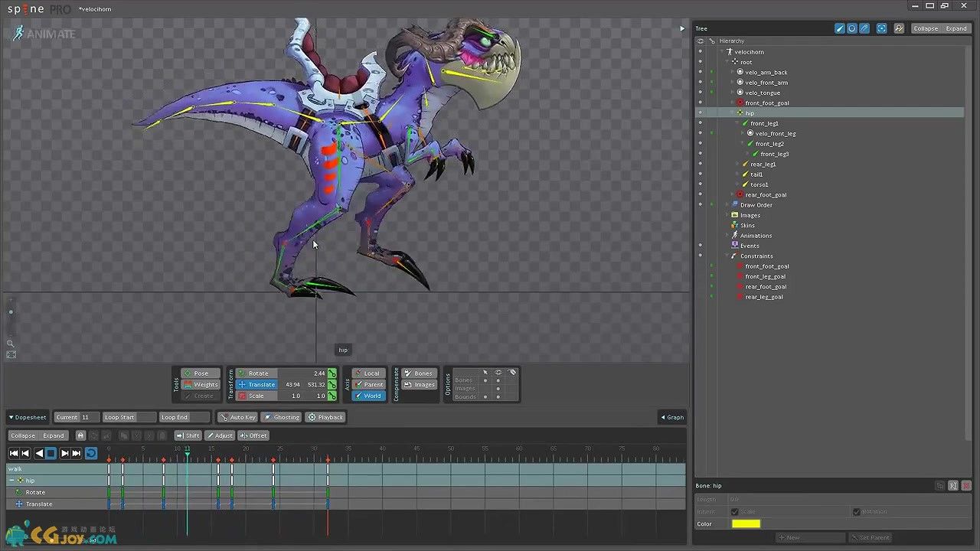Click the play arrow at the viewport's top right
Viewport: 980px width, 551px height.
point(682,28)
